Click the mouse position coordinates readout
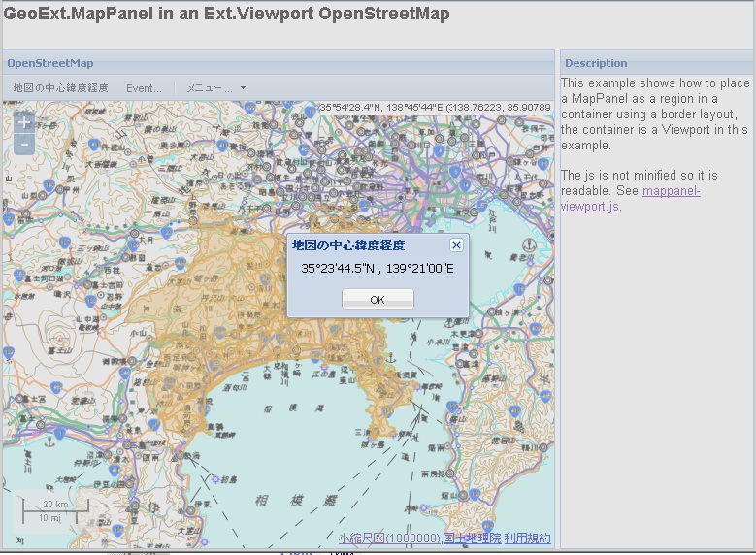 [435, 107]
